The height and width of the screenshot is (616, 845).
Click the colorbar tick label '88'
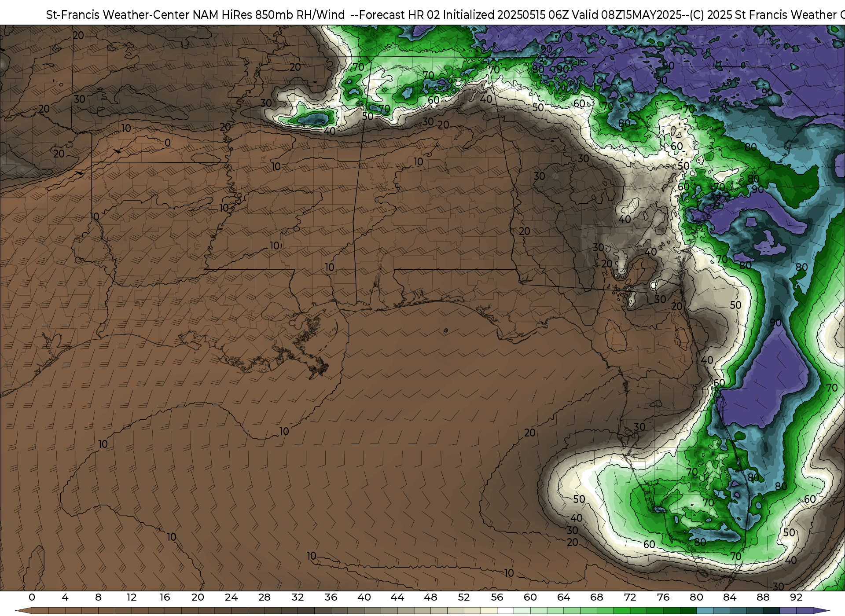pos(763,598)
